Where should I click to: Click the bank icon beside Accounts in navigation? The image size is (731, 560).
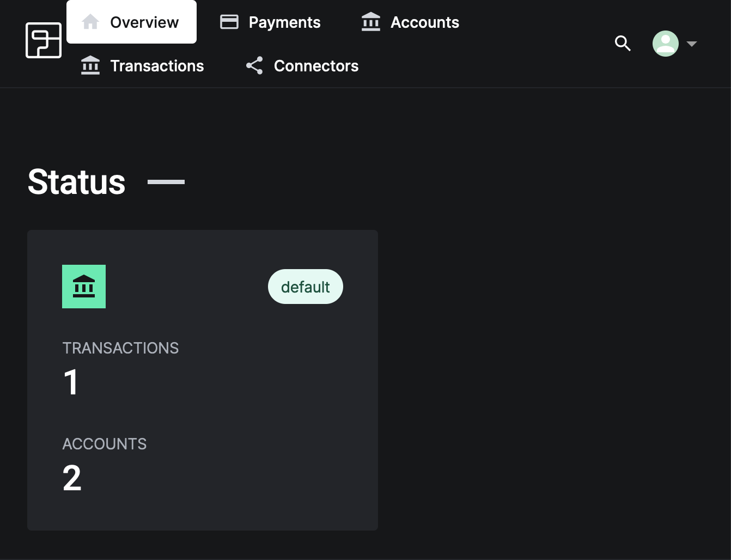click(371, 22)
